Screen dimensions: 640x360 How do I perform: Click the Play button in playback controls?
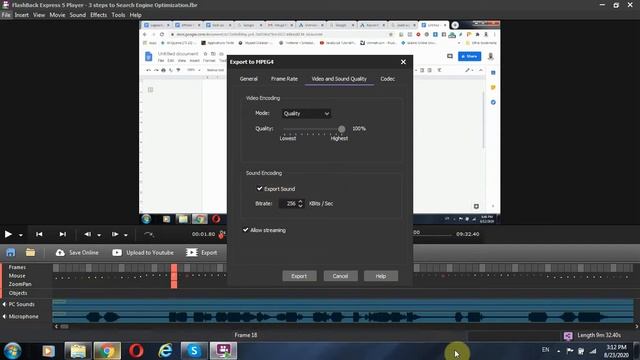click(x=8, y=234)
